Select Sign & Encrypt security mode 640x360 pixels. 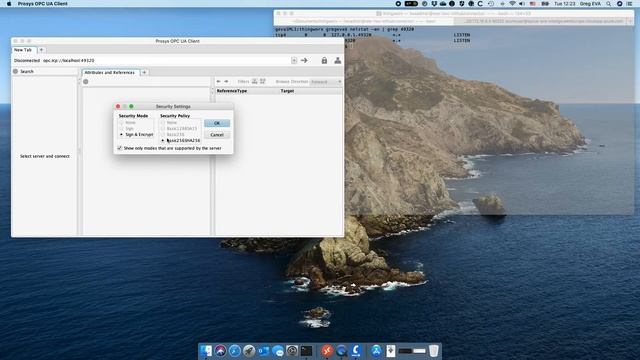tap(122, 134)
